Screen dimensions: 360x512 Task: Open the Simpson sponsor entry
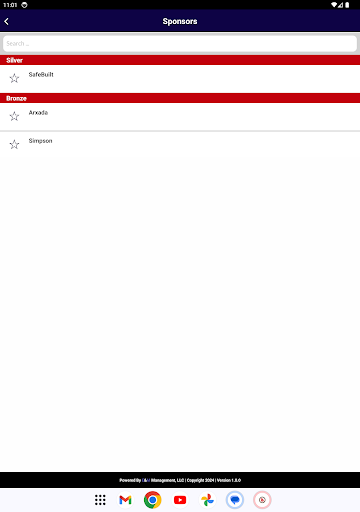pos(180,145)
